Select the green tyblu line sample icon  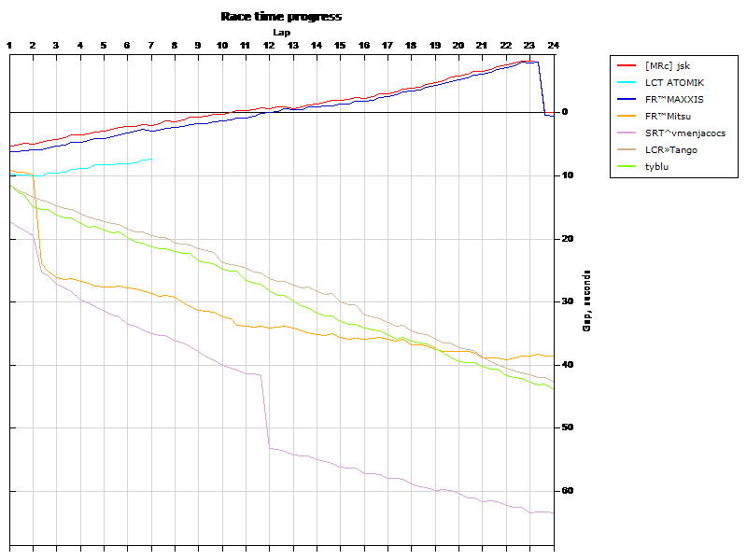coord(625,166)
